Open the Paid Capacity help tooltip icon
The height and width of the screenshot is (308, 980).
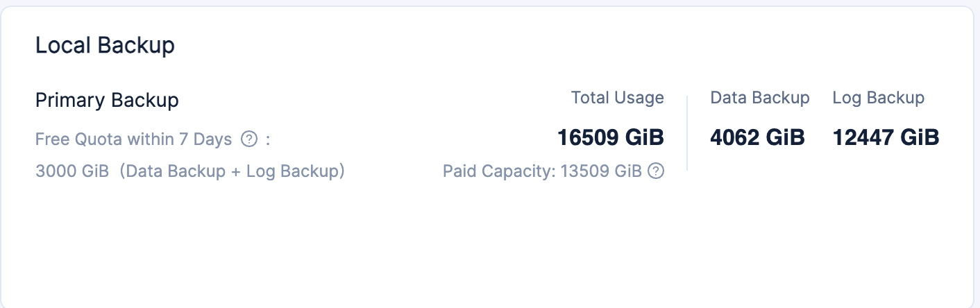[x=656, y=171]
